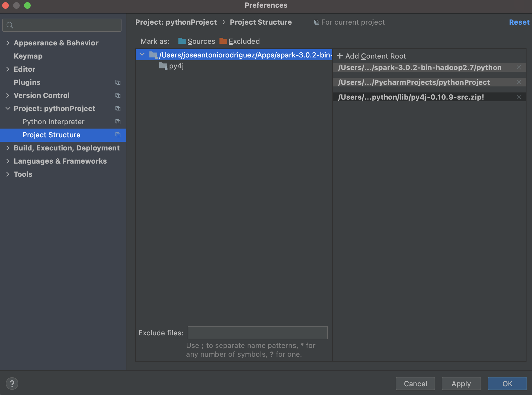Click the project-level icon beside Project Structure
532x395 pixels.
118,135
